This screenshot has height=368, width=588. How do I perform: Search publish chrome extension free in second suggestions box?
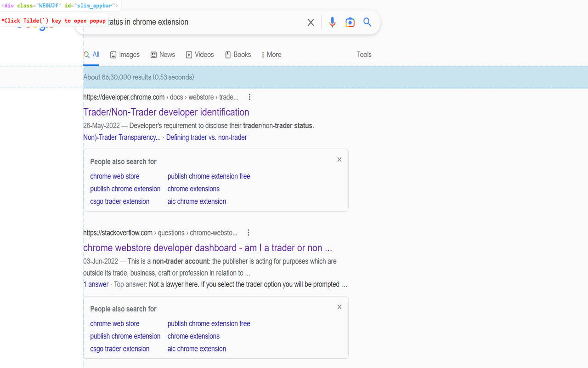209,323
